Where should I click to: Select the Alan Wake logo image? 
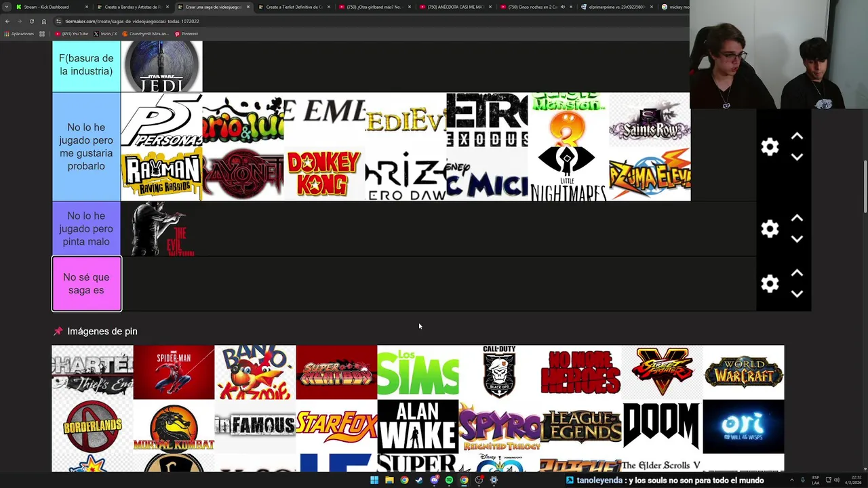click(x=418, y=426)
